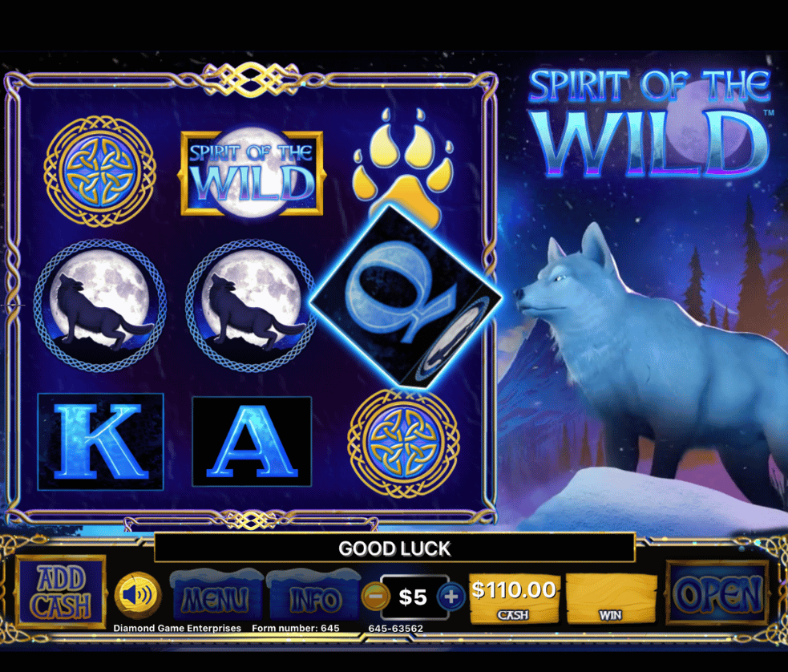Mute the game sound speaker icon
Image resolution: width=788 pixels, height=672 pixels.
138,595
